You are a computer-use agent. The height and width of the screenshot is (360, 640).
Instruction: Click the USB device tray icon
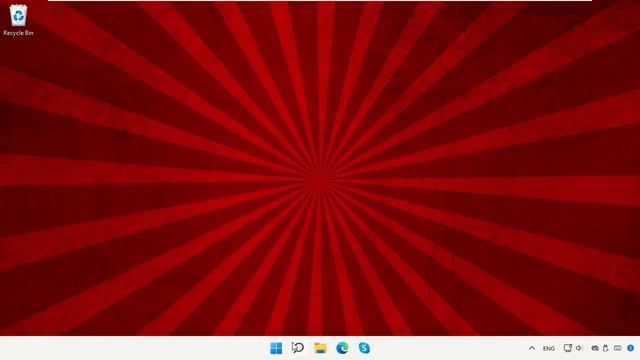[x=606, y=348]
